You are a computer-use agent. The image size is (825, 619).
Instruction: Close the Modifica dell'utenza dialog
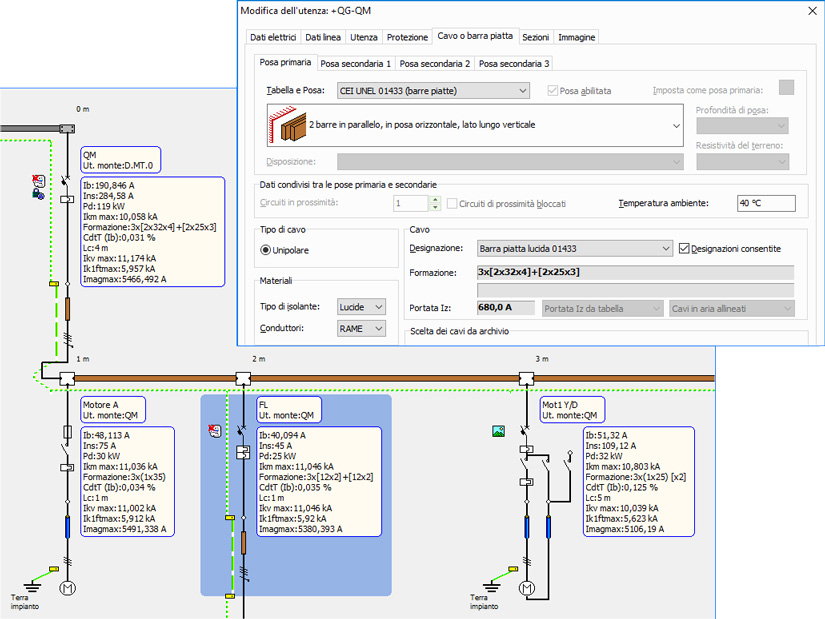click(812, 11)
